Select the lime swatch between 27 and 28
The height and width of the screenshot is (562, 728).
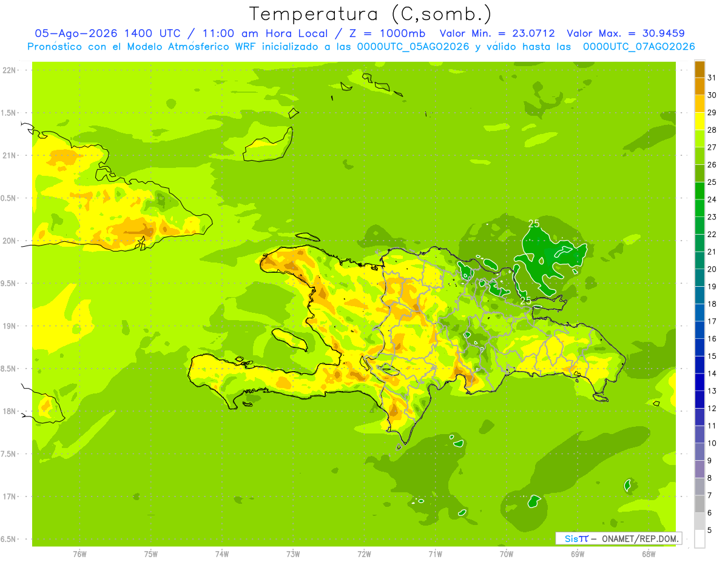pos(699,138)
